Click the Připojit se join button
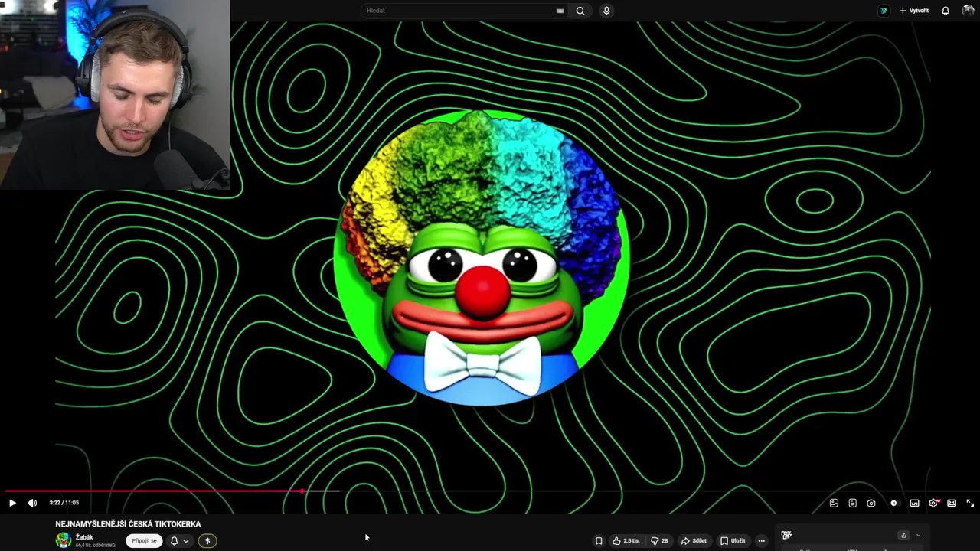The width and height of the screenshot is (980, 551). (x=144, y=541)
